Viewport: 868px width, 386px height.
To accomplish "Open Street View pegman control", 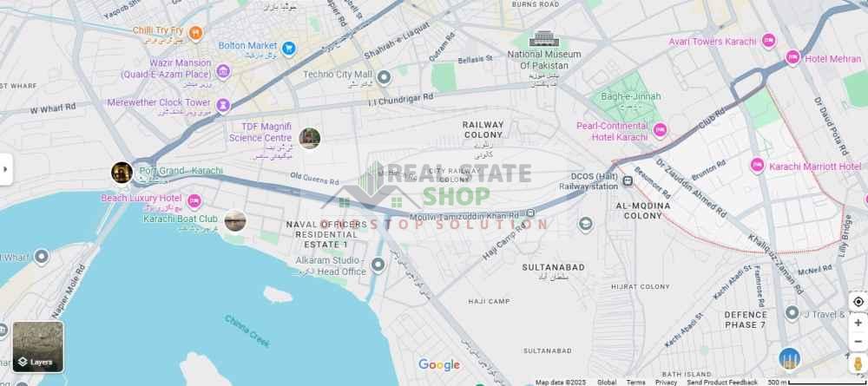I will coord(858,364).
